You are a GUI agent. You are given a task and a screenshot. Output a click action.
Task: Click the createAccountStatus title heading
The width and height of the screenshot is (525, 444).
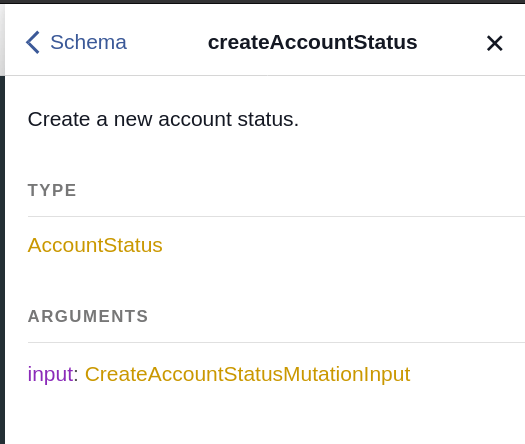tap(312, 43)
